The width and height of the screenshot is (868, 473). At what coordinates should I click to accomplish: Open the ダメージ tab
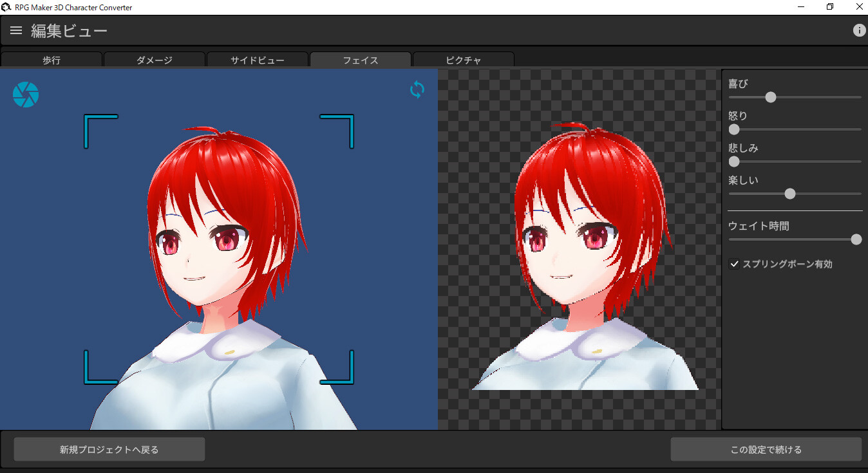click(x=154, y=60)
